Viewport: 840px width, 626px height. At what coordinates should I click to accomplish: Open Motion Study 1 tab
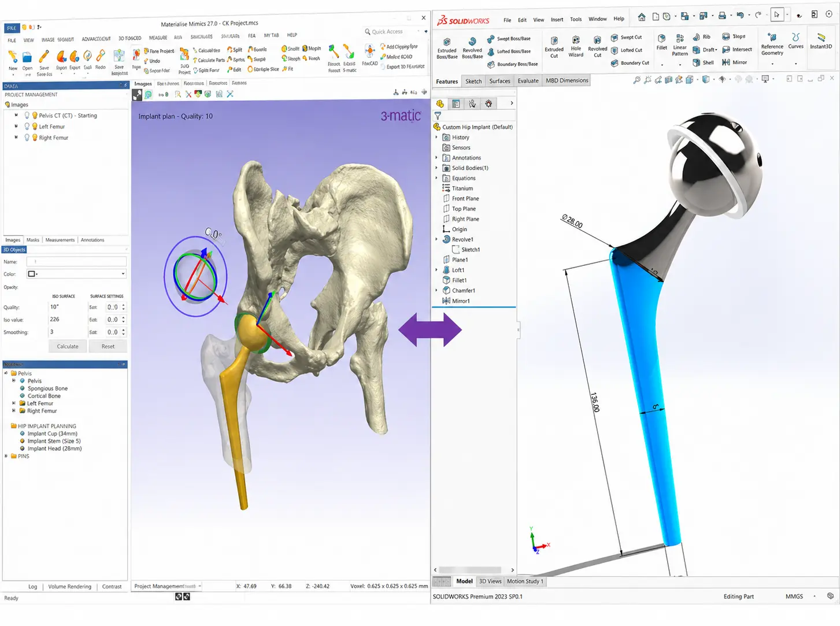pyautogui.click(x=525, y=581)
